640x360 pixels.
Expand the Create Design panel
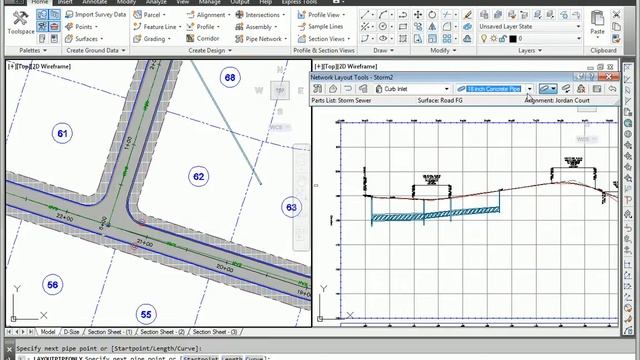coord(210,51)
